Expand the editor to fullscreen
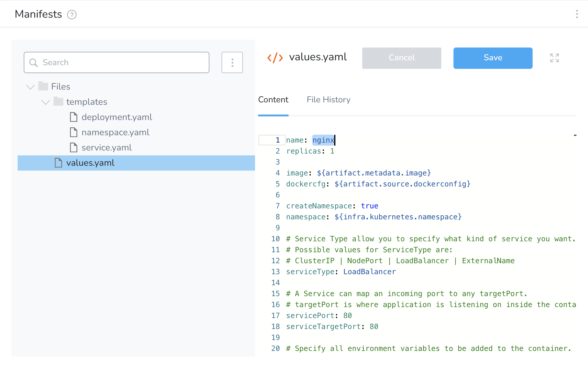588x368 pixels. [x=554, y=58]
